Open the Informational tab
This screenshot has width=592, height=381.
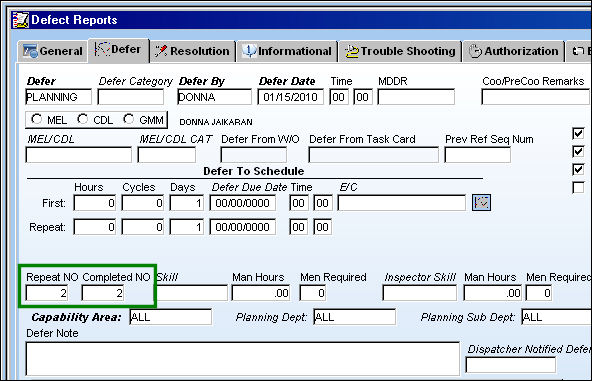[x=287, y=51]
